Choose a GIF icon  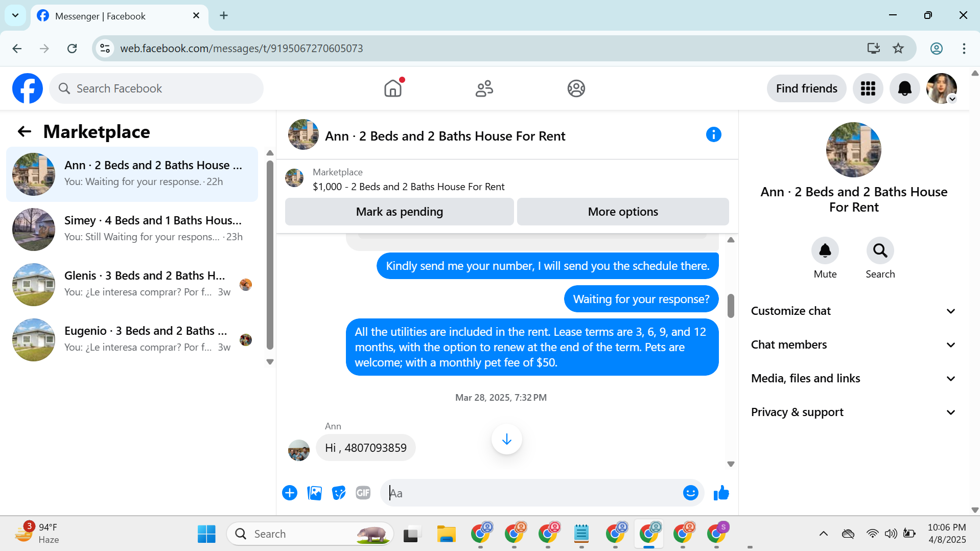click(363, 493)
